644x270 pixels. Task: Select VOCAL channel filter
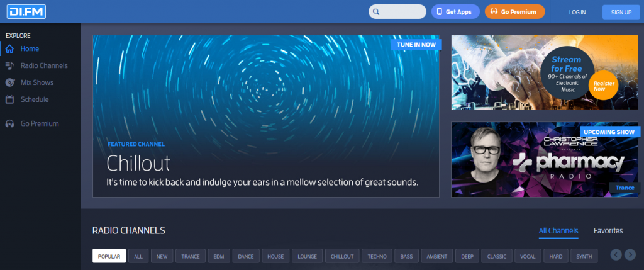[x=528, y=256]
